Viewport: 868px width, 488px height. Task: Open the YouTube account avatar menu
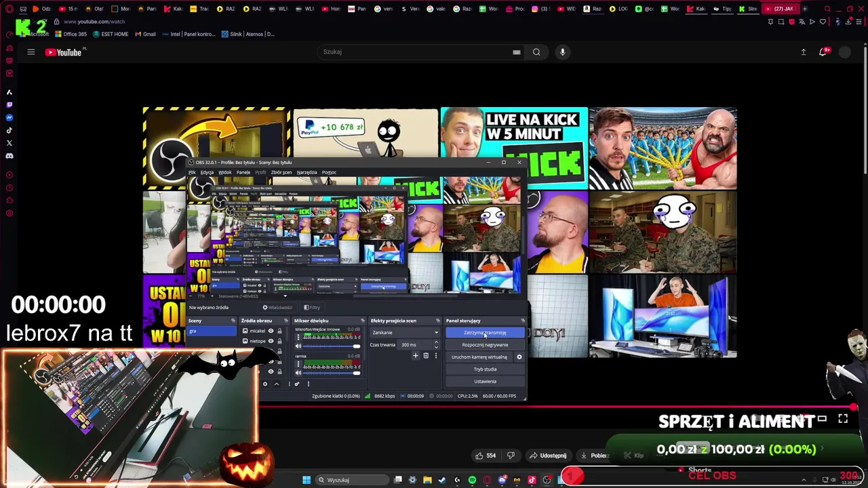[844, 52]
